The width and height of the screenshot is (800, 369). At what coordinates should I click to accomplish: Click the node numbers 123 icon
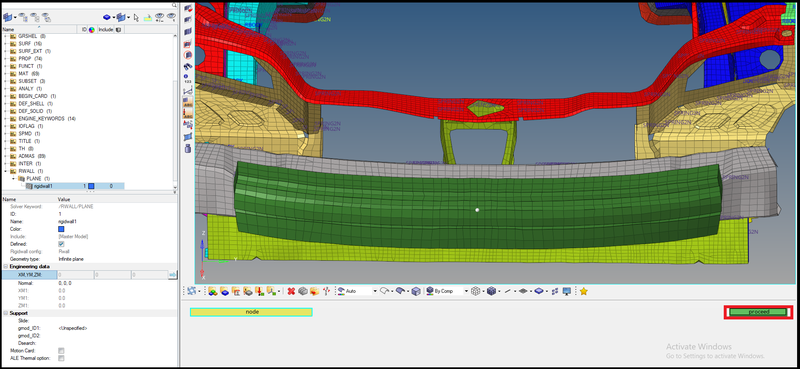(188, 79)
